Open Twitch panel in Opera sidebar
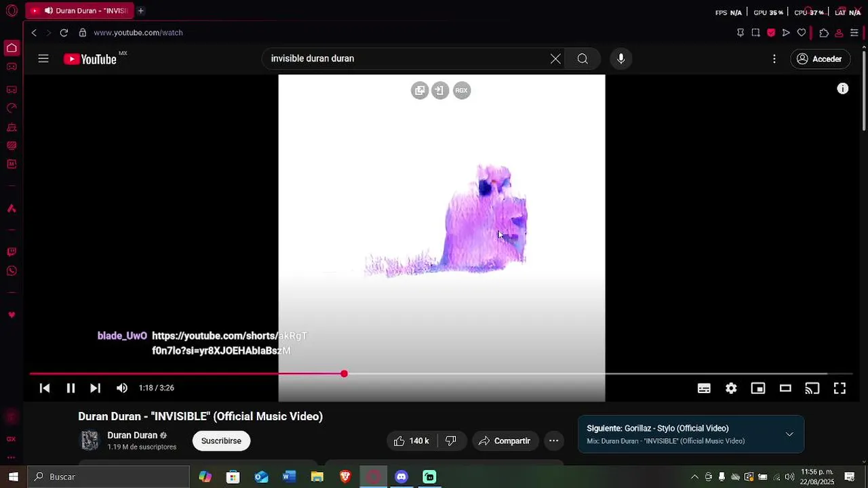This screenshot has width=868, height=488. (12, 252)
